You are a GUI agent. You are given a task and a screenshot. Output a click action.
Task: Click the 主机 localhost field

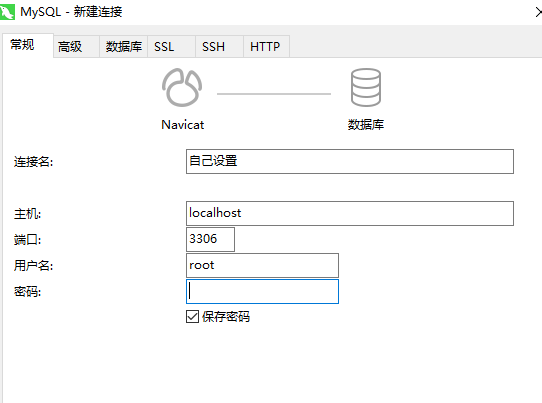pos(350,213)
